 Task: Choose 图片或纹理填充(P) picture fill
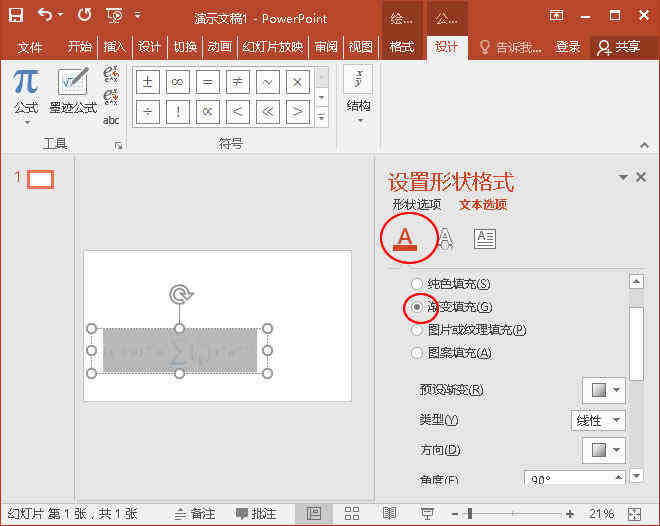click(468, 330)
